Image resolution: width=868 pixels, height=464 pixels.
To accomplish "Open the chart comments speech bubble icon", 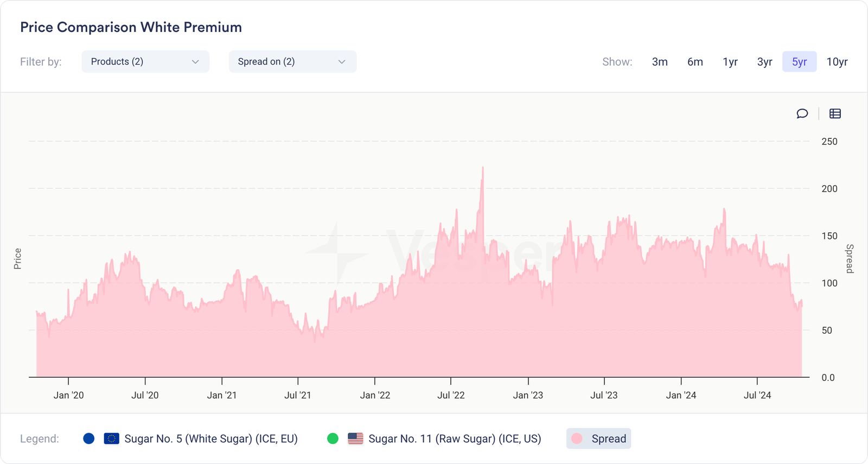I will coord(802,113).
